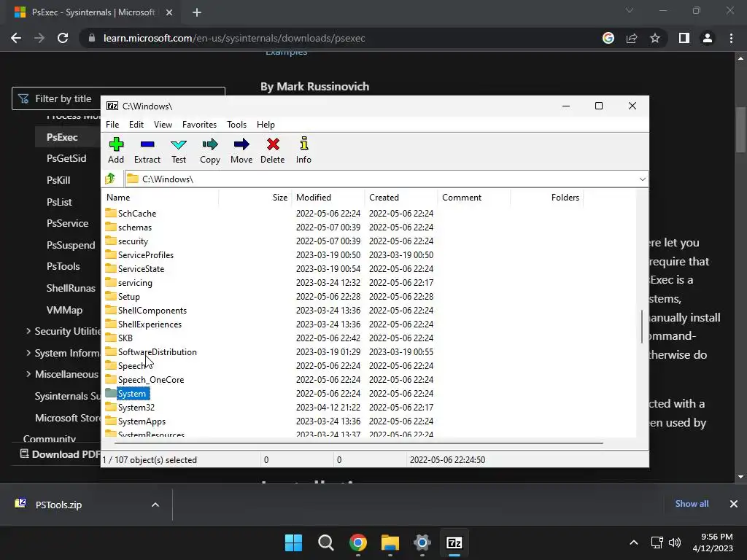
Task: Open a new Chrome tab
Action: point(197,12)
